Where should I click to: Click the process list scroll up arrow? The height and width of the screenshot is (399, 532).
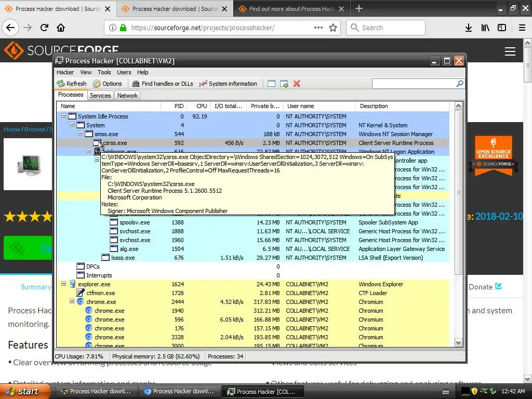[458, 106]
